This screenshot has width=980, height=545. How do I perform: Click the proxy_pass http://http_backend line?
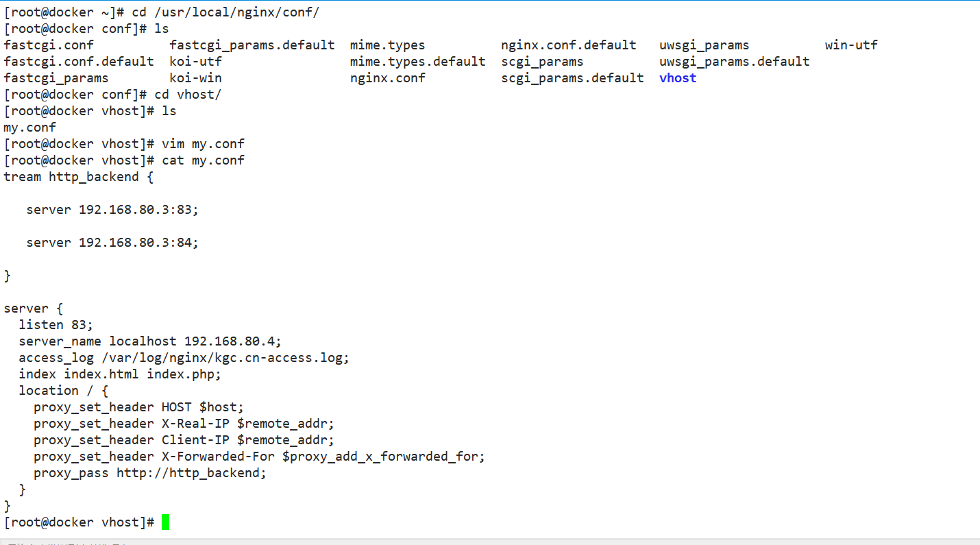pyautogui.click(x=150, y=473)
